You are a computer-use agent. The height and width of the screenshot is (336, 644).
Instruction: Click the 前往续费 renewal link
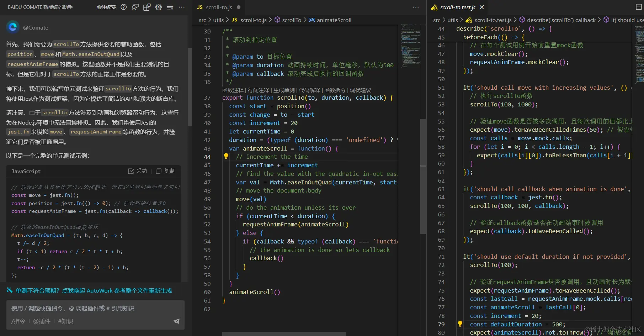tap(106, 7)
